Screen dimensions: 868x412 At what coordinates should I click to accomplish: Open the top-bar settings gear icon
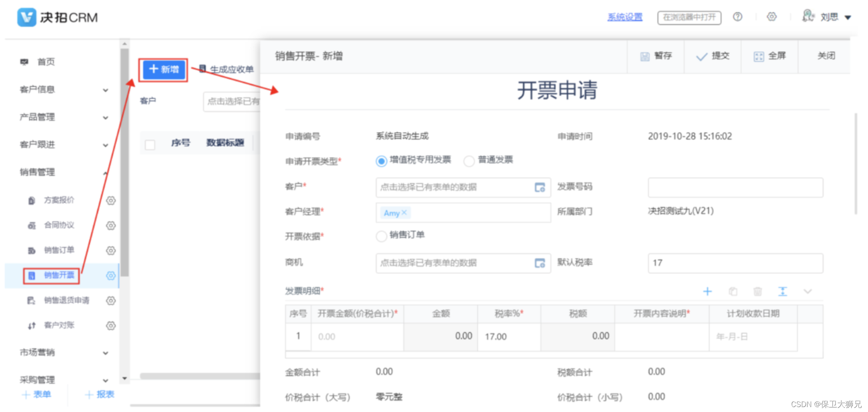pos(772,17)
